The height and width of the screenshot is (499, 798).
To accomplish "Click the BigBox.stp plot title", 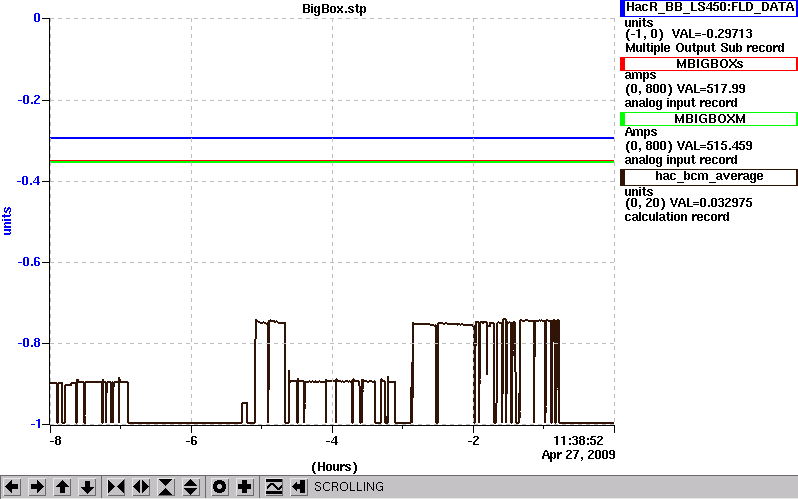I will click(x=334, y=9).
